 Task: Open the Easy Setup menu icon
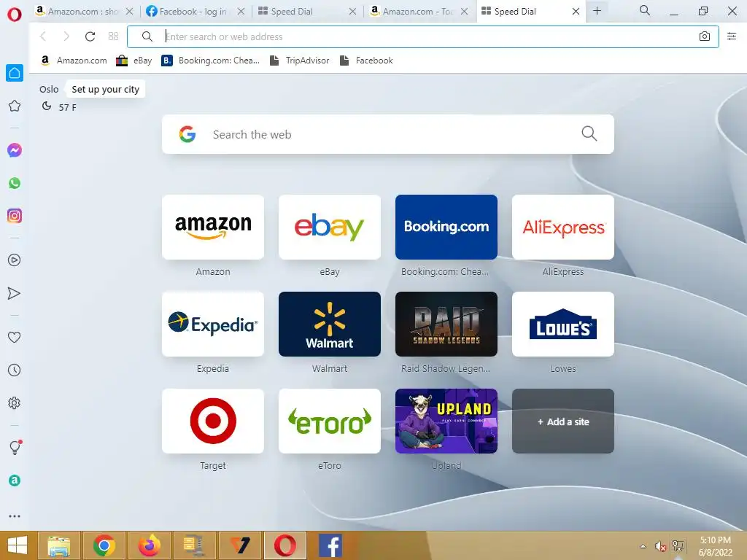(732, 36)
